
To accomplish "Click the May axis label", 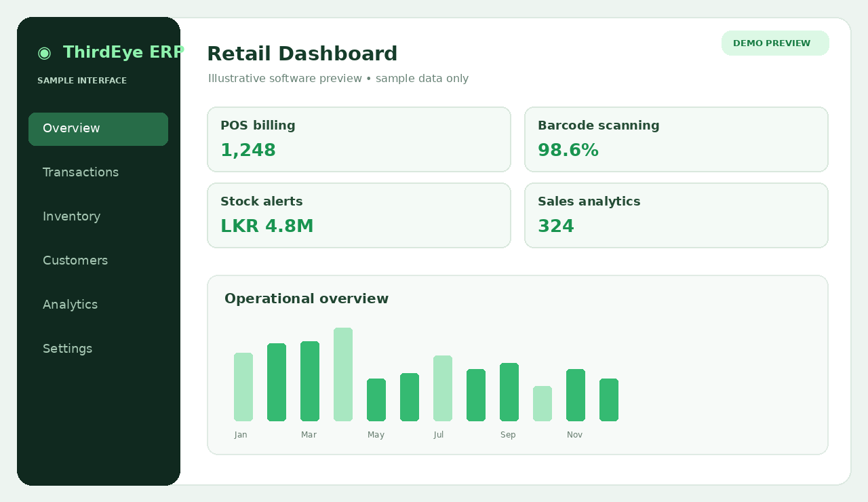I will [x=376, y=435].
